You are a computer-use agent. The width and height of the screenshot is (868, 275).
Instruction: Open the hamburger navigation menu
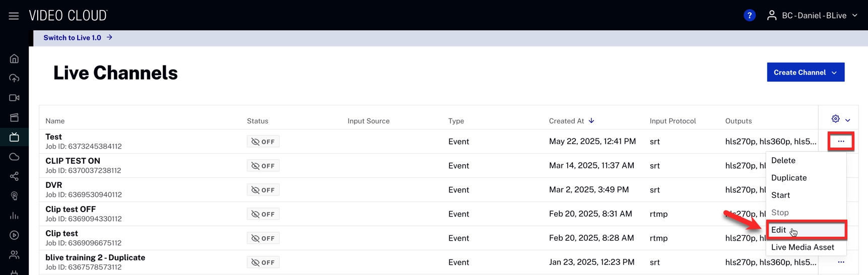pos(14,16)
